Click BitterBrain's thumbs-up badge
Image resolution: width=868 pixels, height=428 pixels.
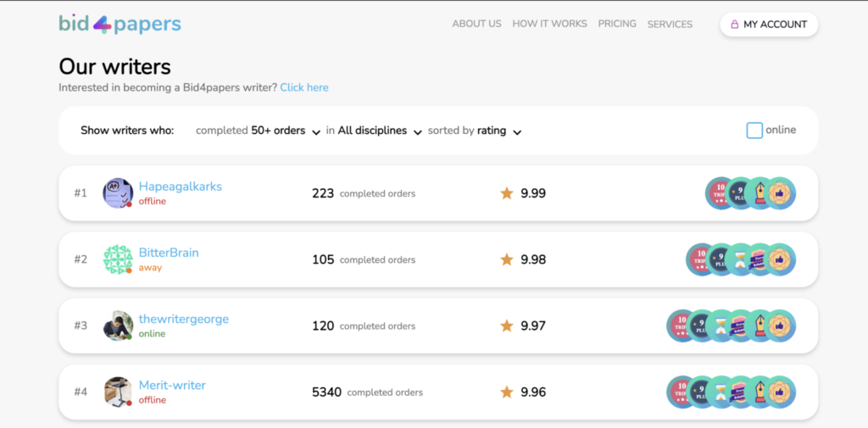[x=780, y=259]
